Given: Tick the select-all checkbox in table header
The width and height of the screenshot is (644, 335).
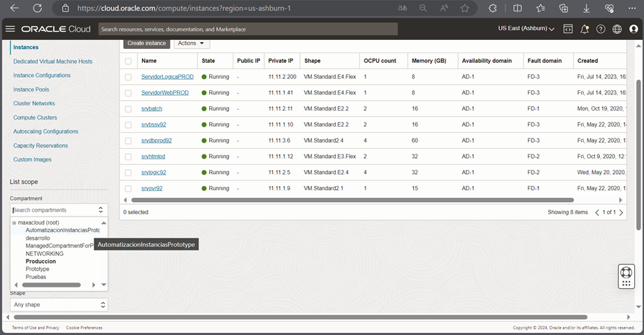Looking at the screenshot, I should tap(129, 61).
